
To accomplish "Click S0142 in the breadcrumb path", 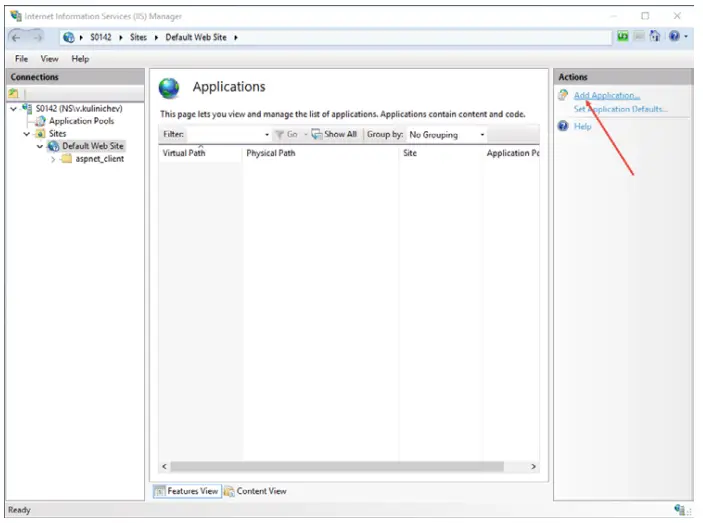I will (x=100, y=38).
